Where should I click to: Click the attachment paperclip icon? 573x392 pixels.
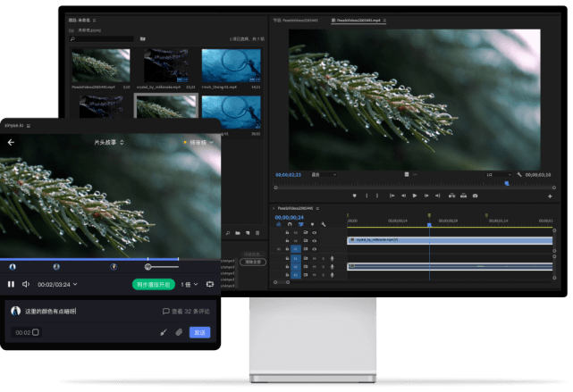(178, 332)
